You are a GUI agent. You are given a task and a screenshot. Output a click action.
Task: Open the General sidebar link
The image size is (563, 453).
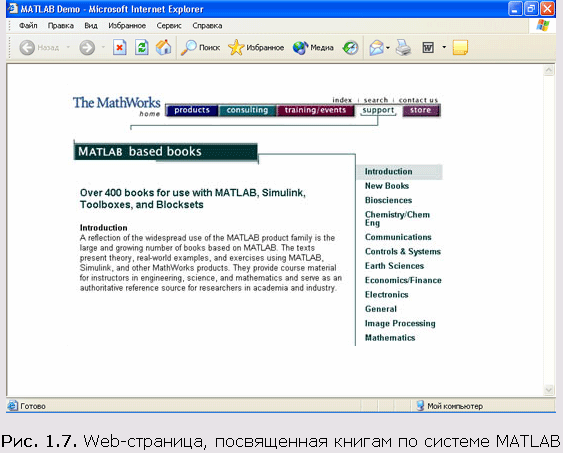381,309
